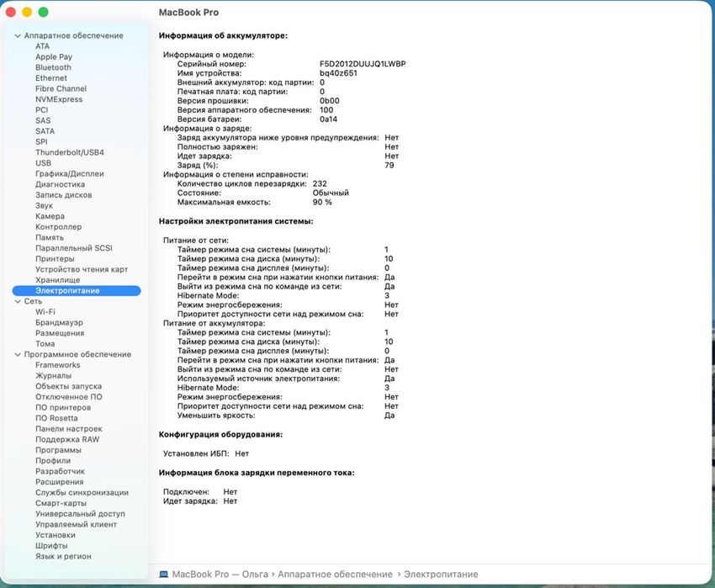Open NVMExpress in sidebar
Screen dimensions: 715x588
pos(59,99)
